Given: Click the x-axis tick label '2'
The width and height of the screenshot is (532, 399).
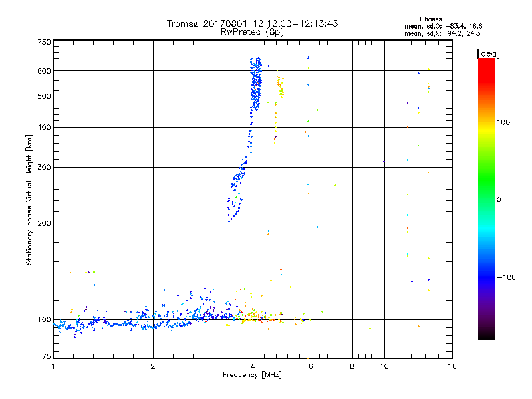Looking at the screenshot, I should click(x=153, y=366).
